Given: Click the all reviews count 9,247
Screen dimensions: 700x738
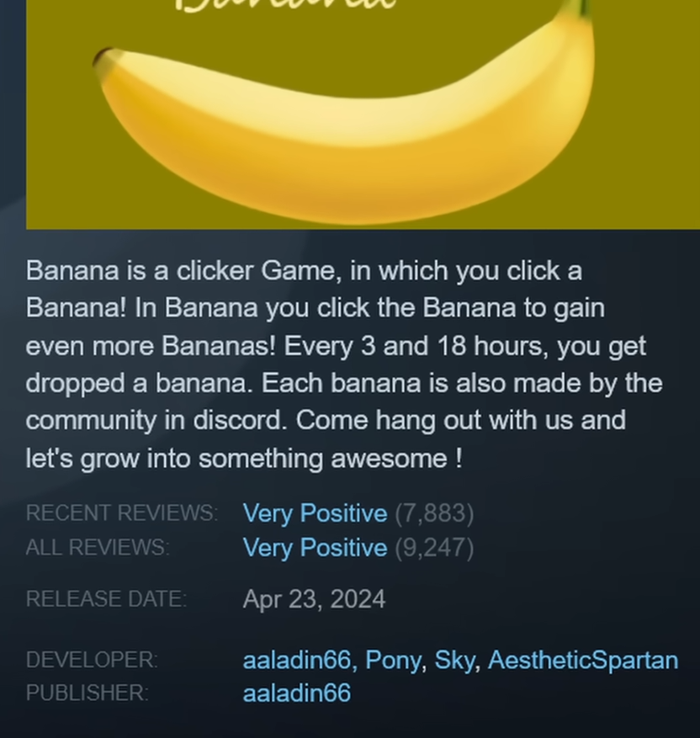Looking at the screenshot, I should (434, 548).
